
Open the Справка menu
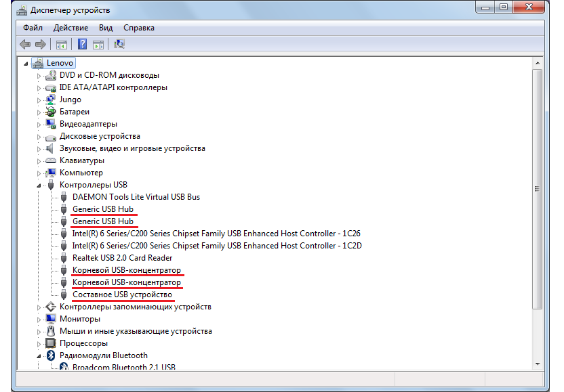click(139, 28)
